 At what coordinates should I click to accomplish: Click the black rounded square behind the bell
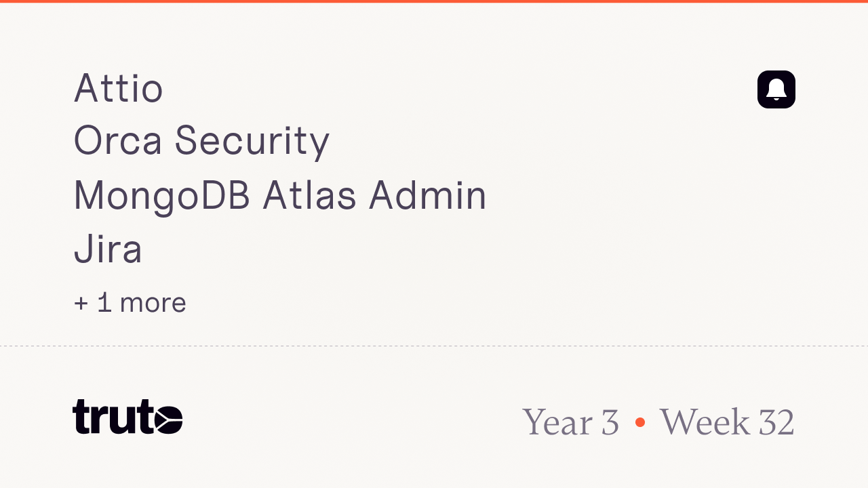[x=776, y=89]
